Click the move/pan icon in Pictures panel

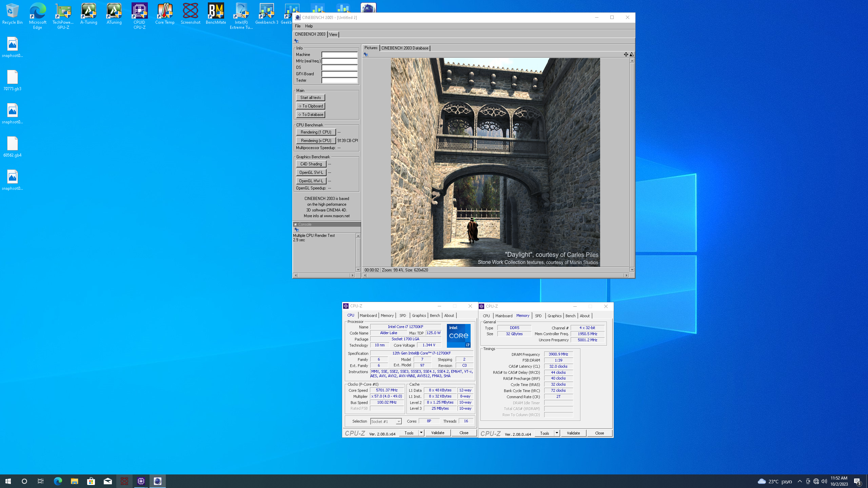(626, 54)
